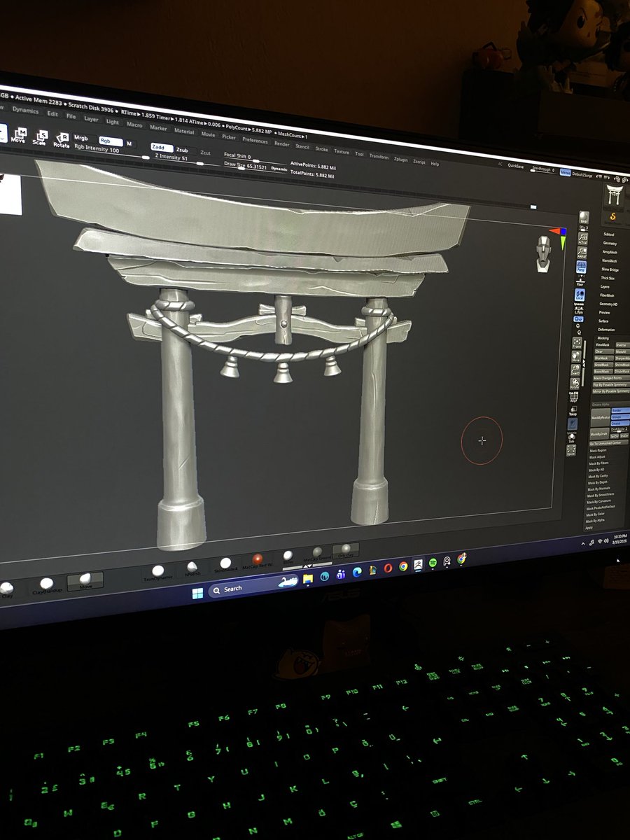Select the red MatCap material sphere

pos(258,561)
